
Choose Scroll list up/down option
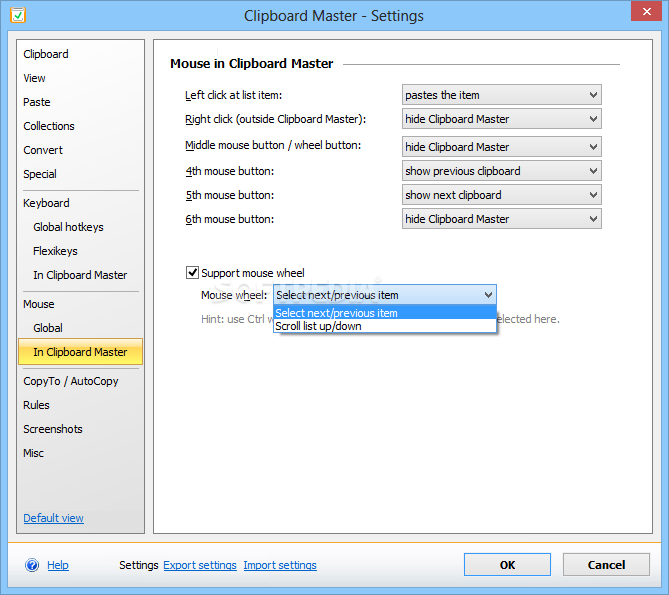pyautogui.click(x=385, y=326)
